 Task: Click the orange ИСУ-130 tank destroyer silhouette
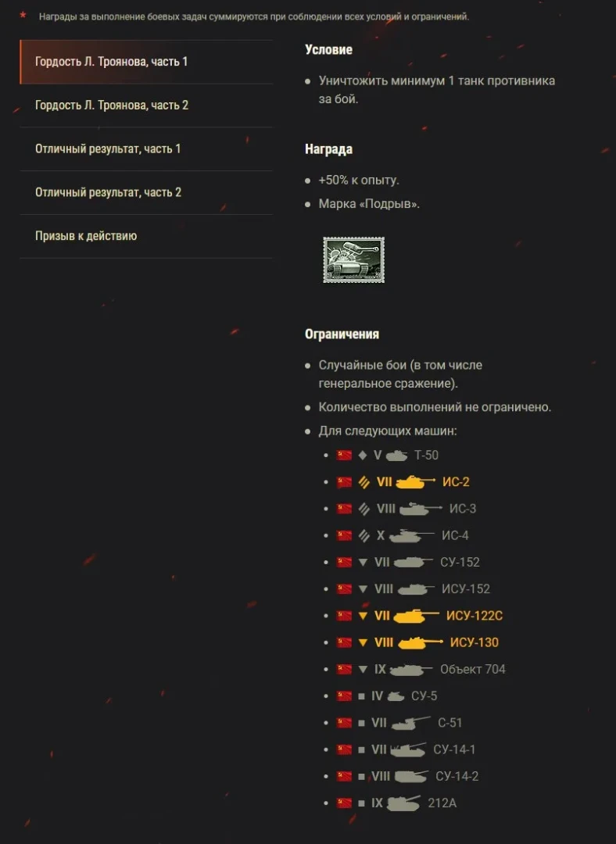pos(421,642)
